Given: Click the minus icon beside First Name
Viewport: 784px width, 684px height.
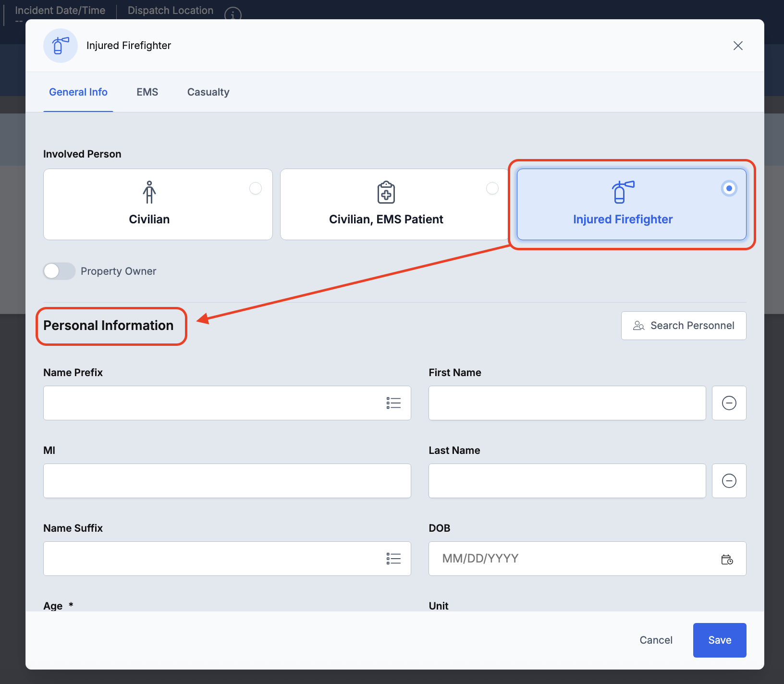Looking at the screenshot, I should 729,403.
